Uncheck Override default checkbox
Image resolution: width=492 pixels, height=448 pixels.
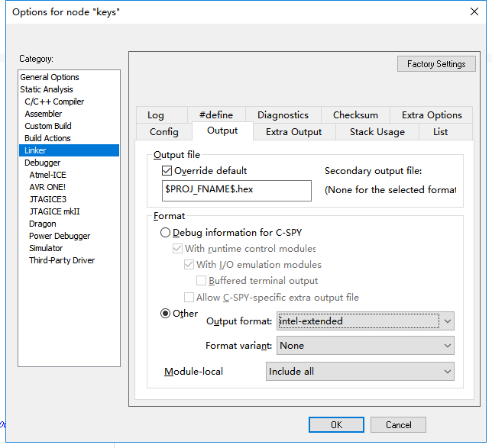(167, 171)
